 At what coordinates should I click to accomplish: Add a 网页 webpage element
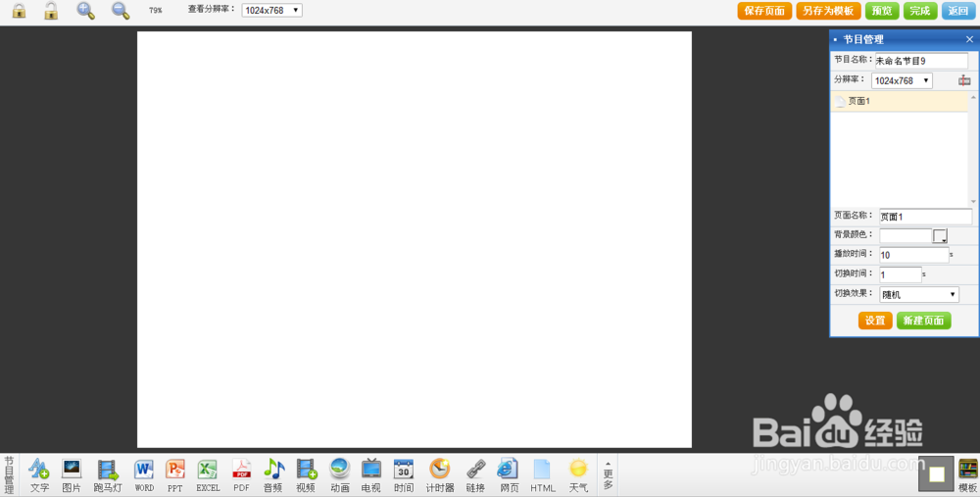(509, 475)
